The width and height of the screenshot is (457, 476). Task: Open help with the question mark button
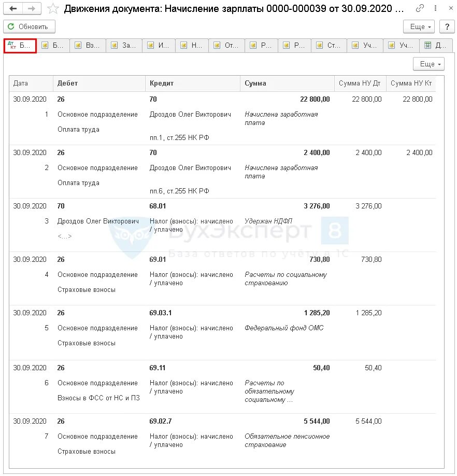click(447, 27)
